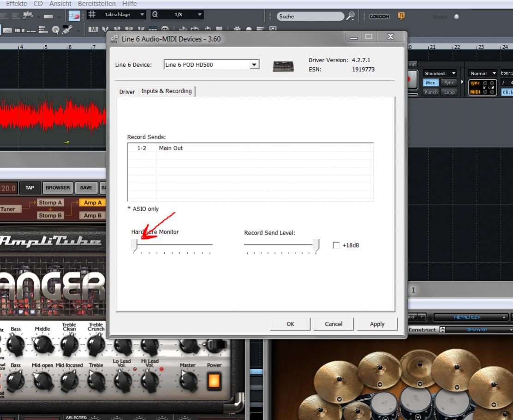Click the Suche search field
513x420 pixels.
pos(310,16)
